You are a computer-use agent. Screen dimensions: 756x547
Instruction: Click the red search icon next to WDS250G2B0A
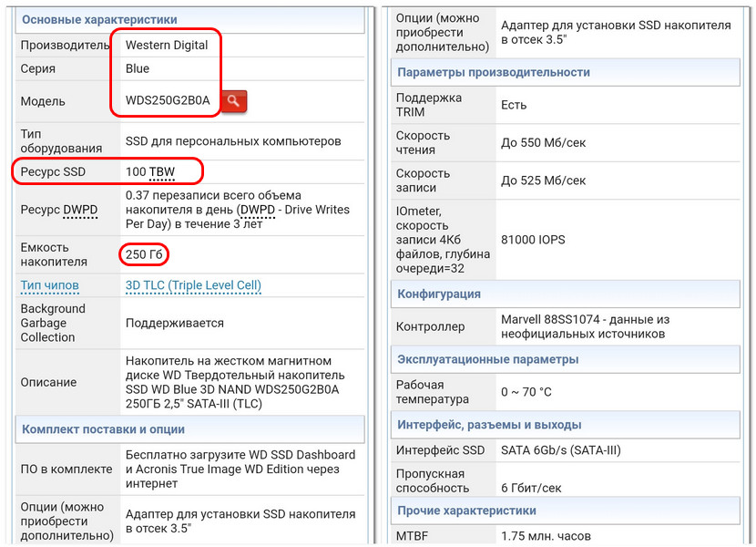(234, 101)
